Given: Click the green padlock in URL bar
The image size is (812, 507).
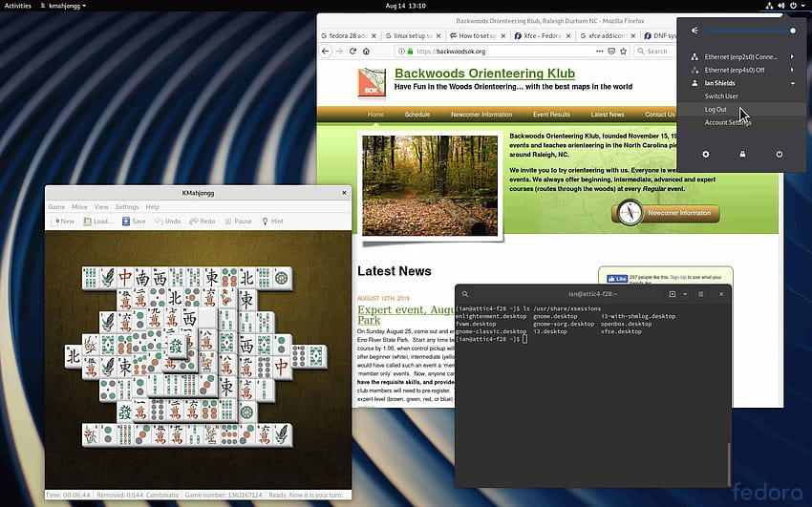Looking at the screenshot, I should coord(410,52).
